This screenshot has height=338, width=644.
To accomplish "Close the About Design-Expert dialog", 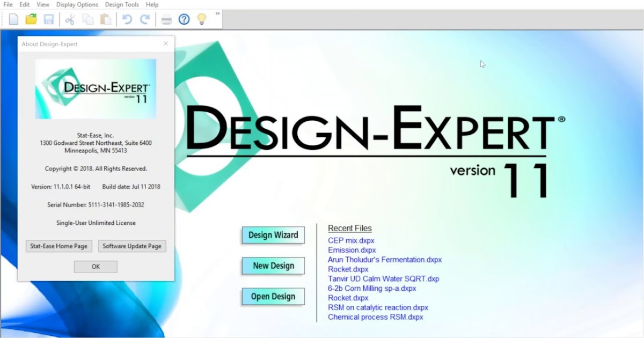I will tap(166, 43).
